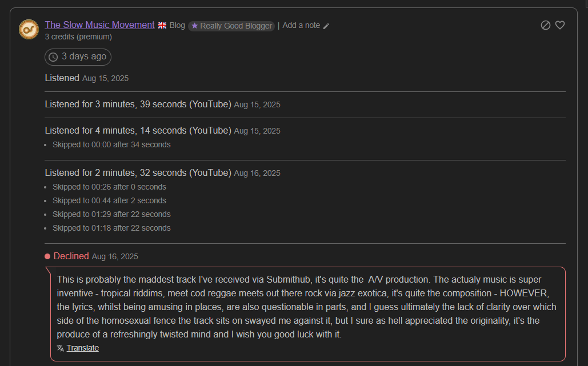Click the pencil edit note icon
Screen dimensions: 588x366
click(326, 26)
